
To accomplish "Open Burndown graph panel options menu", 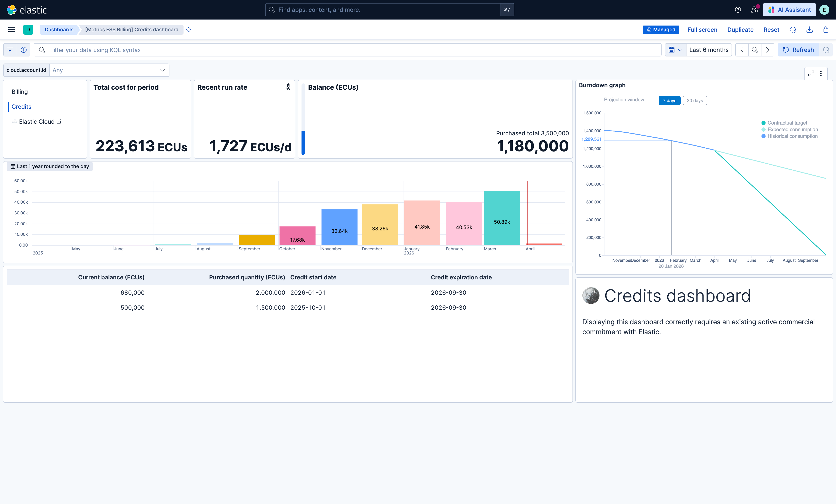I will [821, 73].
